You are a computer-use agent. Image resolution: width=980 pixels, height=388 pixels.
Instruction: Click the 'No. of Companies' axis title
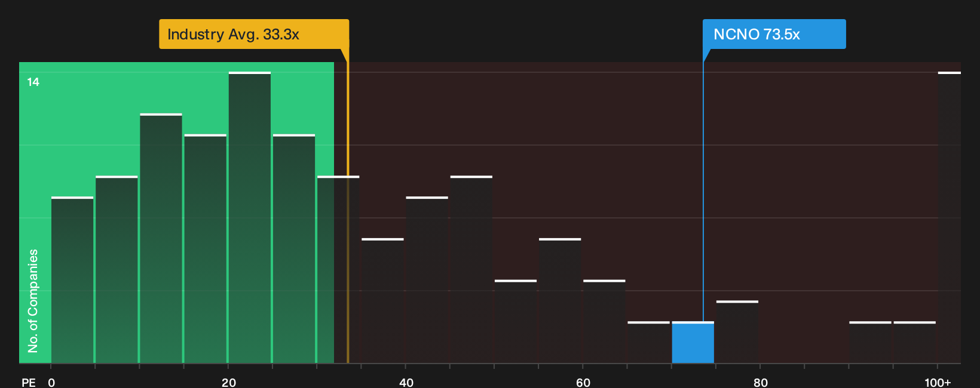point(33,301)
